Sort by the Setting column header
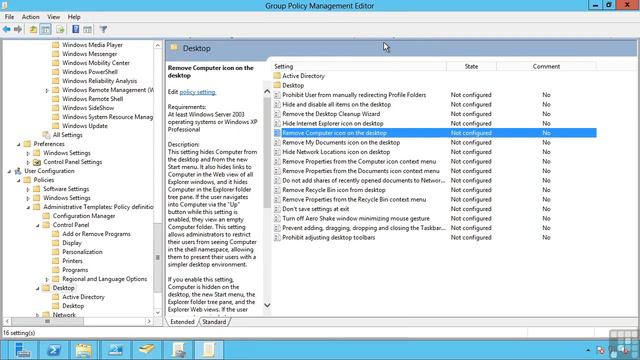 pos(359,66)
